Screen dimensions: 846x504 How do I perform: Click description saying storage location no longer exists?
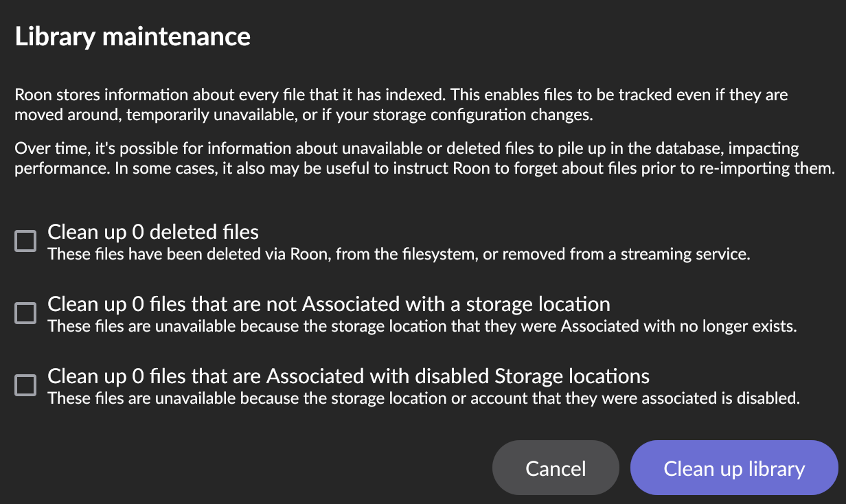[x=422, y=327]
